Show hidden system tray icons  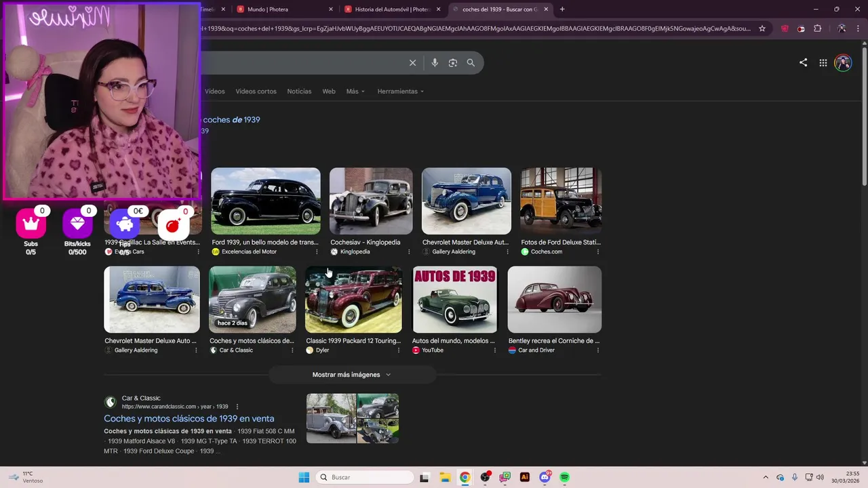tap(766, 477)
